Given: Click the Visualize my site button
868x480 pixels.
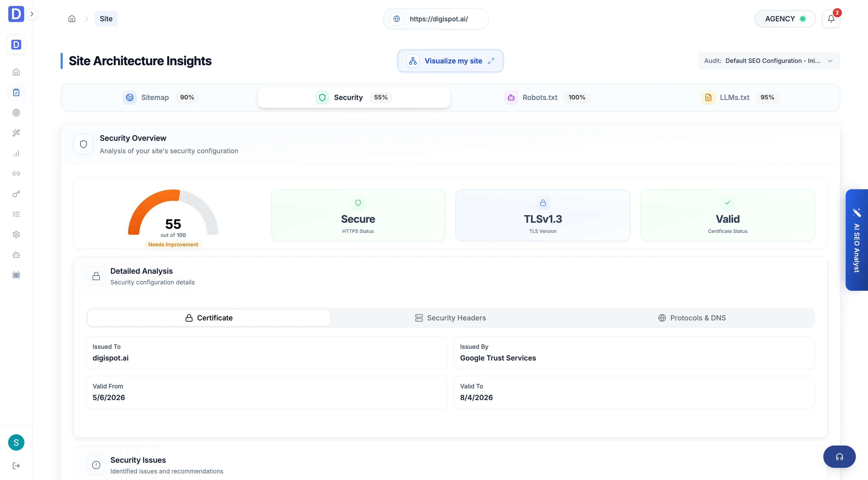Looking at the screenshot, I should tap(450, 61).
